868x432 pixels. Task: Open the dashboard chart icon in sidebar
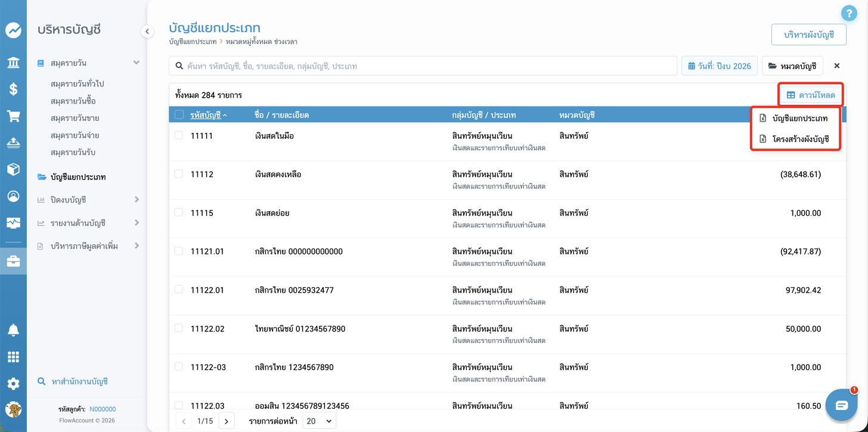pyautogui.click(x=13, y=30)
